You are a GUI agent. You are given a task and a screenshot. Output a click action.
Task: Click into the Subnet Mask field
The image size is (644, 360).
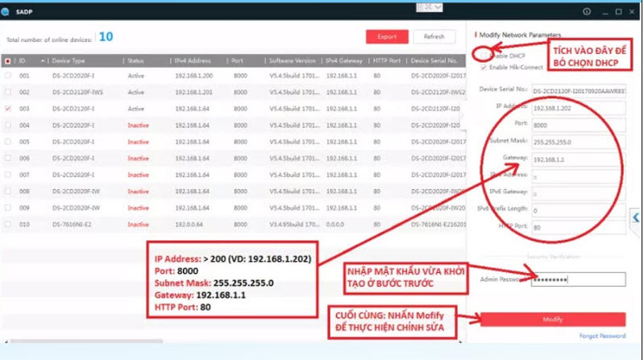578,142
